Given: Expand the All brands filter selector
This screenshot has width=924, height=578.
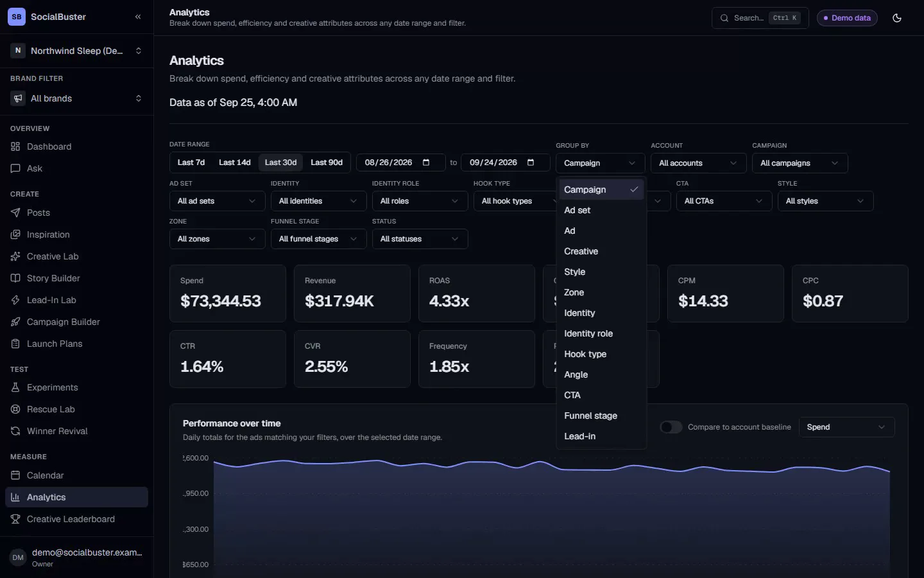Looking at the screenshot, I should pos(76,98).
